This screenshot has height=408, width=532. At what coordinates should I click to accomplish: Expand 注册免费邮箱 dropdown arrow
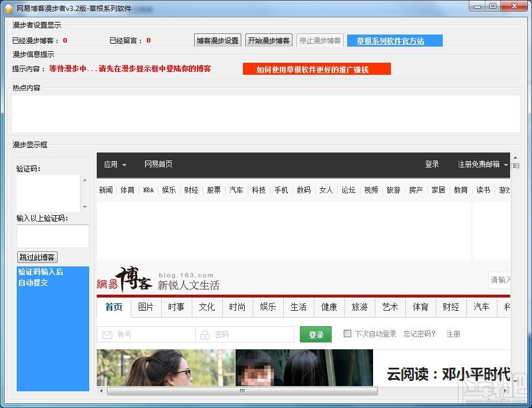[x=506, y=165]
